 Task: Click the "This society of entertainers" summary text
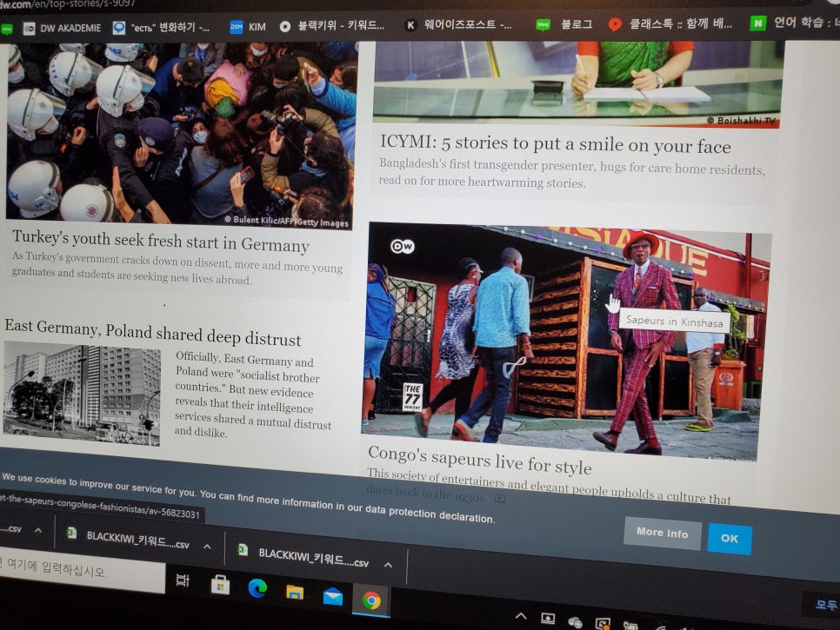tap(549, 487)
